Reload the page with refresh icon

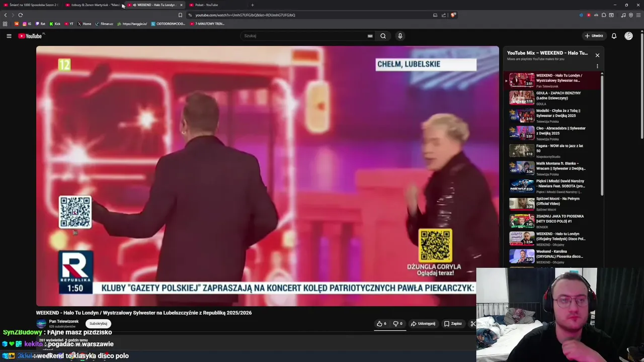click(21, 15)
